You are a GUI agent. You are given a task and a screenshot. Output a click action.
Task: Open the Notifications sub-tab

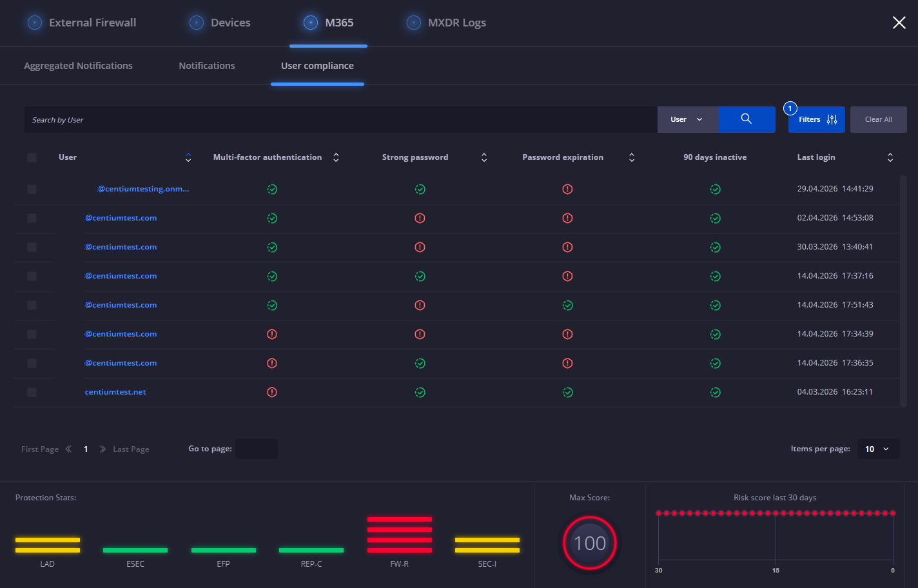(207, 66)
